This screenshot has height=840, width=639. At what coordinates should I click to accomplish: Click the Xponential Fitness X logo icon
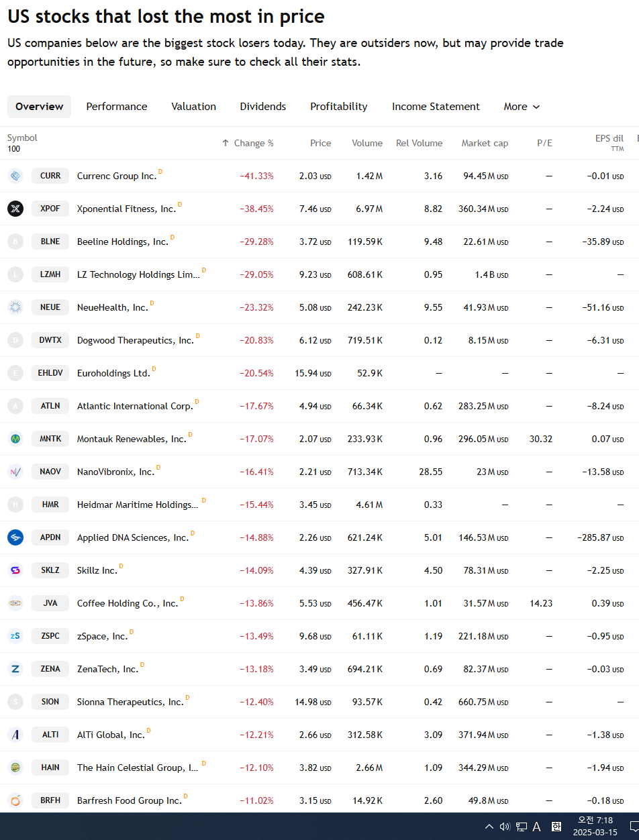pos(15,209)
